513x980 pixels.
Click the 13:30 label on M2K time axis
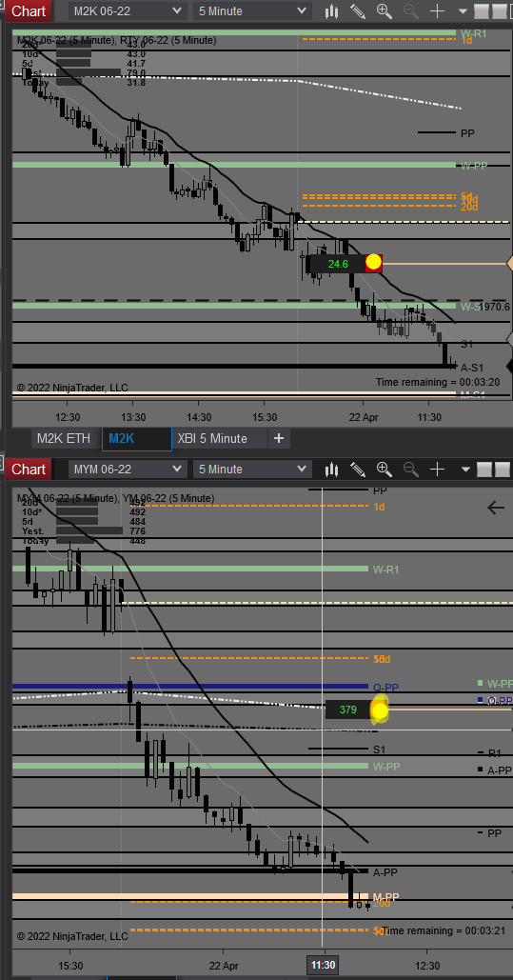point(133,417)
